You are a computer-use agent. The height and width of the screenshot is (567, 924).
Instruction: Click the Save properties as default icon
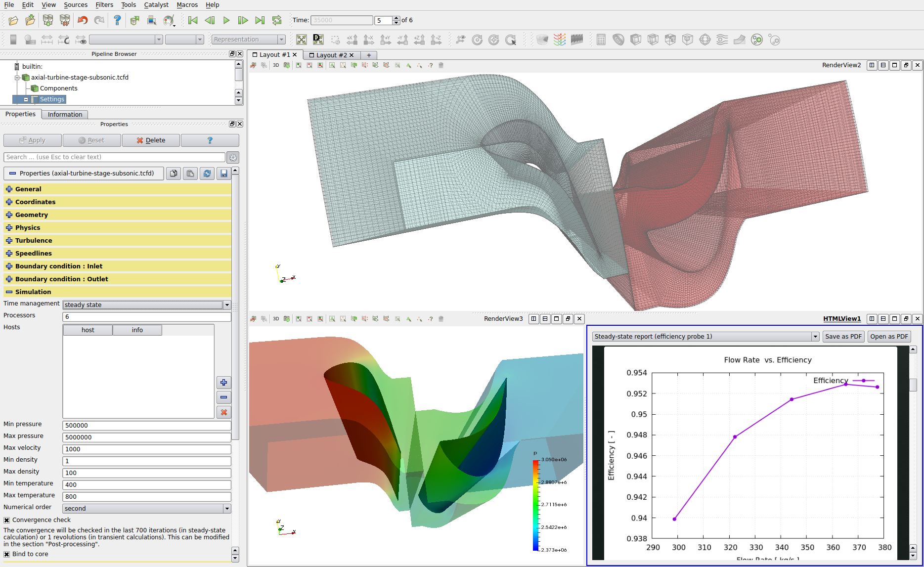coord(224,174)
